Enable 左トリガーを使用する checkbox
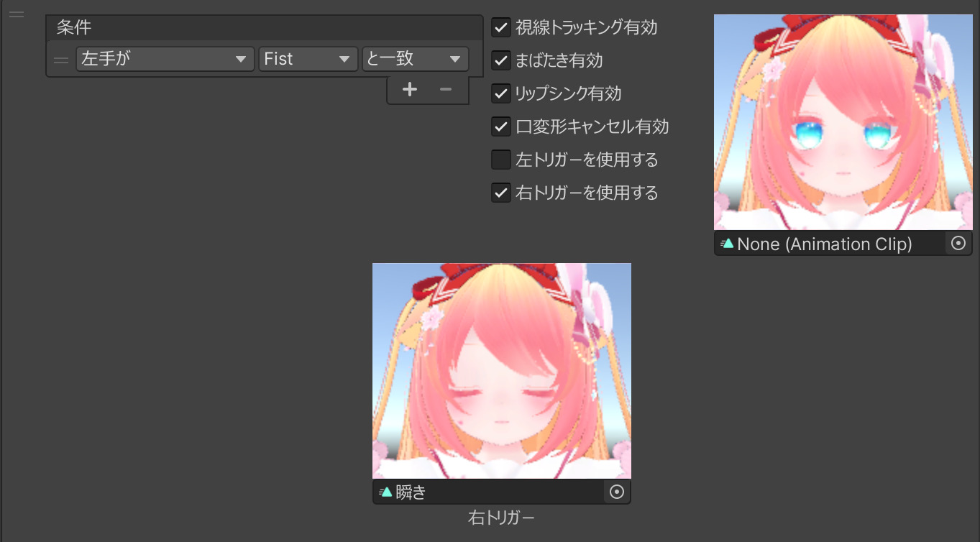Image resolution: width=980 pixels, height=542 pixels. tap(501, 160)
